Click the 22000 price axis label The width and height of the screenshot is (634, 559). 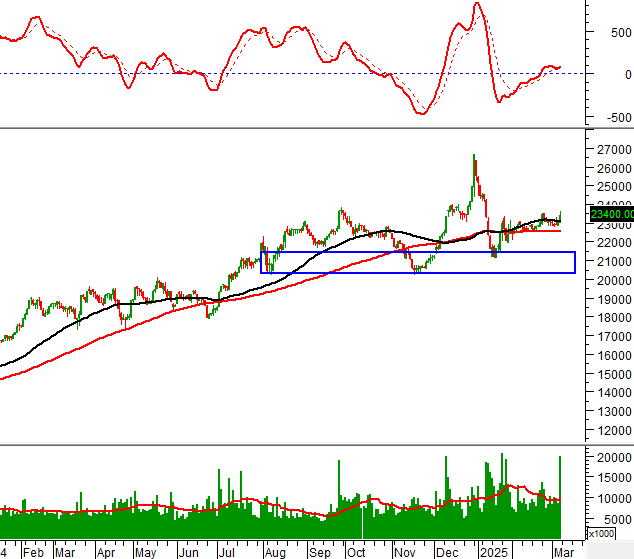click(x=614, y=243)
